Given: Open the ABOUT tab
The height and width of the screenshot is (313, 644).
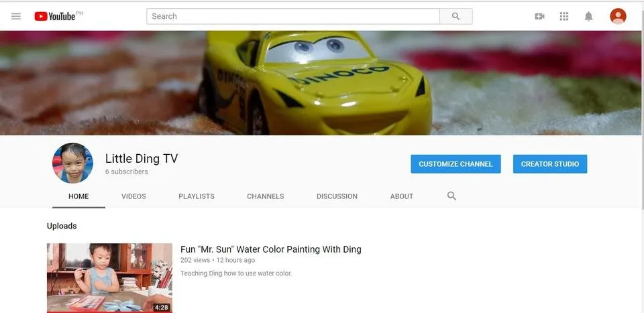Looking at the screenshot, I should click(402, 196).
